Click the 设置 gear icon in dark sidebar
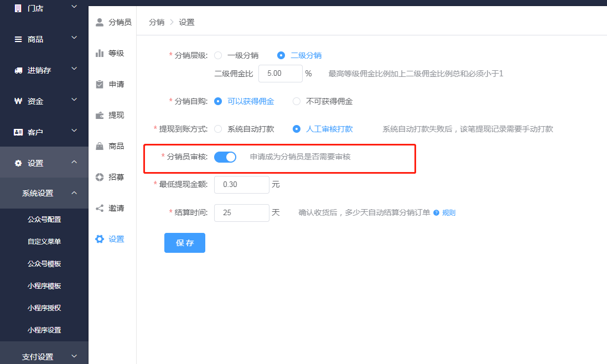This screenshot has width=607, height=364. coord(18,163)
